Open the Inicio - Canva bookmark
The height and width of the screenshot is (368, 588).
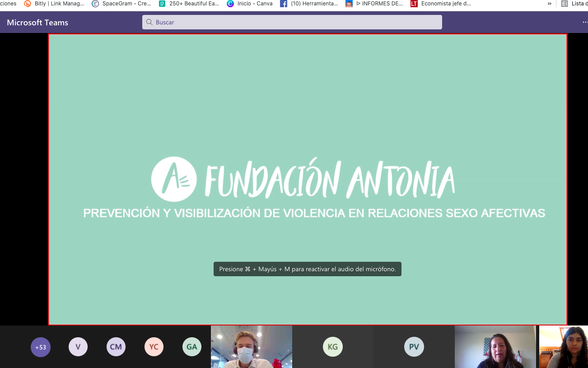point(250,4)
